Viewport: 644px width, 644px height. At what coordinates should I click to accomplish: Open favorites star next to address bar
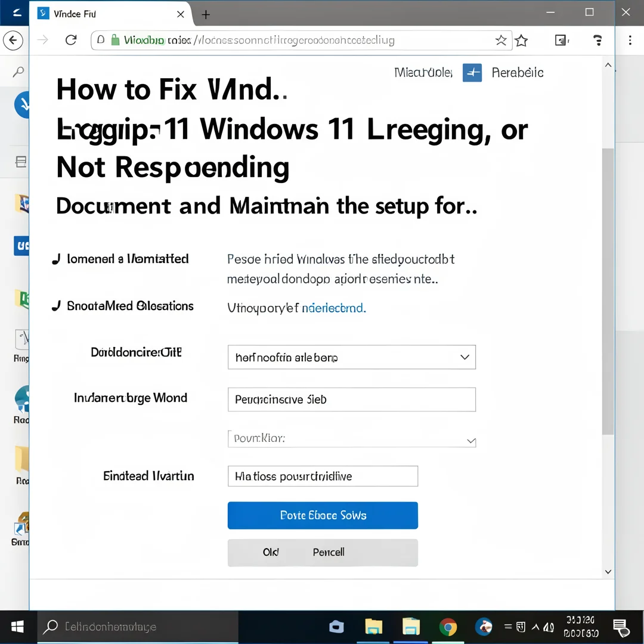521,41
